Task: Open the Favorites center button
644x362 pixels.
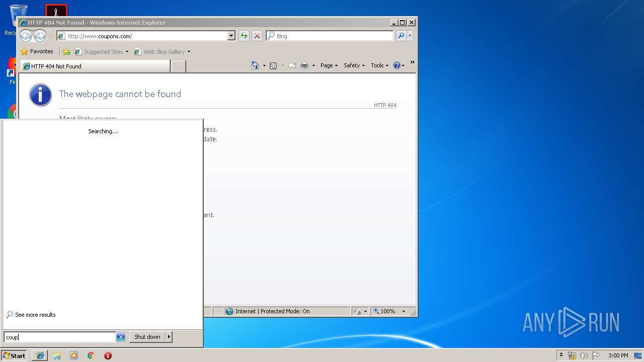Action: [x=37, y=51]
